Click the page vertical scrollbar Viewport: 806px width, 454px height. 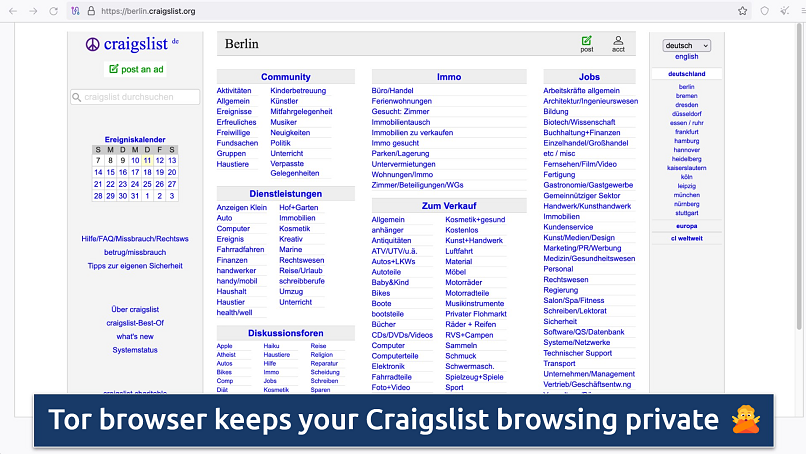coord(799,175)
